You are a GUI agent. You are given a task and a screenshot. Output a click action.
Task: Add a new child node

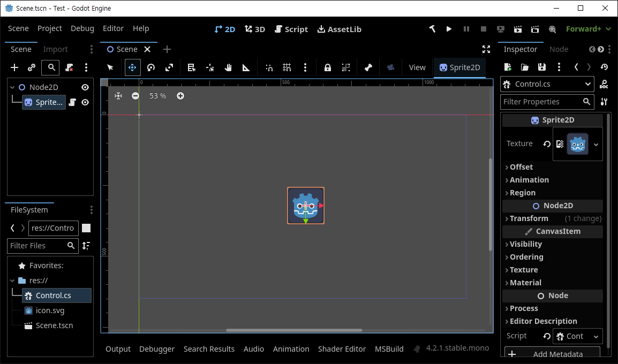pyautogui.click(x=14, y=67)
